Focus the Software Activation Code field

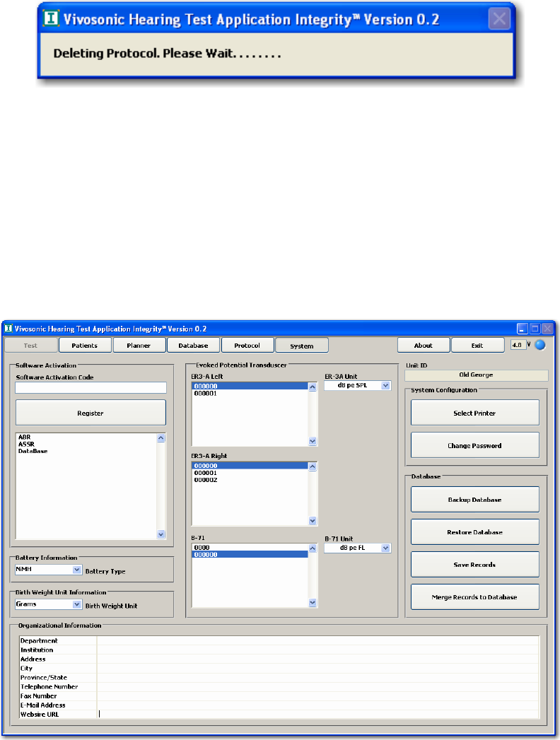(x=91, y=387)
